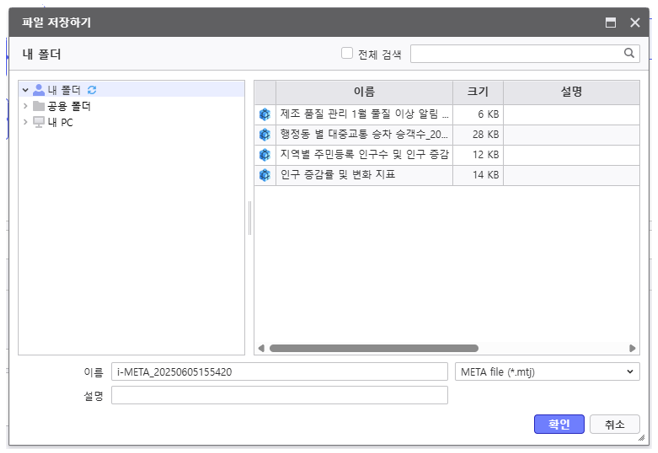
Task: Maximize the 파일 저장하기 dialog
Action: [610, 22]
